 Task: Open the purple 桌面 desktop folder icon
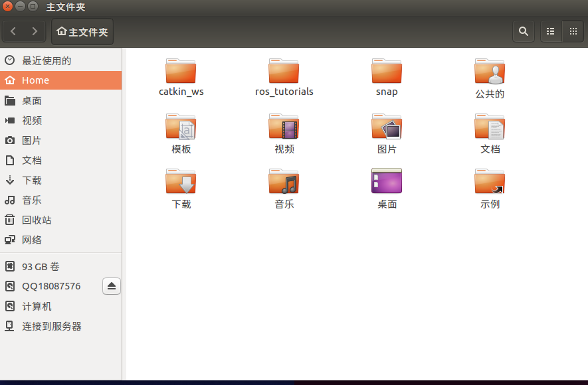387,181
